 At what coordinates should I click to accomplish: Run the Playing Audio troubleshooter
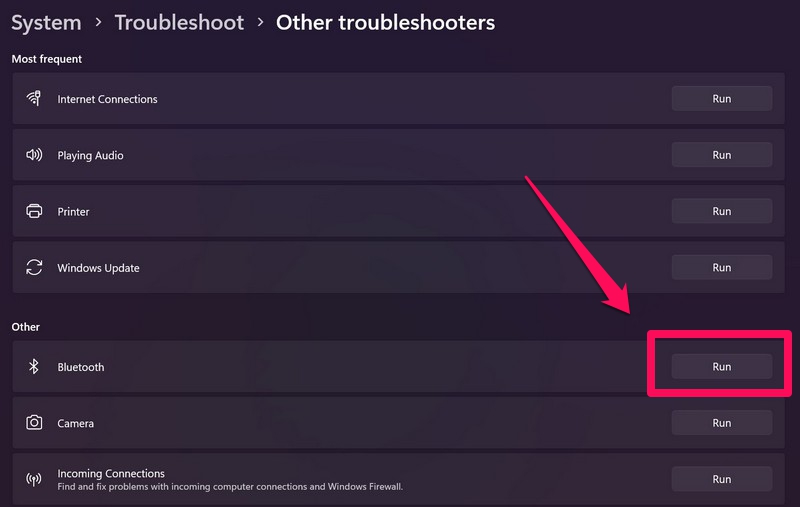(721, 155)
